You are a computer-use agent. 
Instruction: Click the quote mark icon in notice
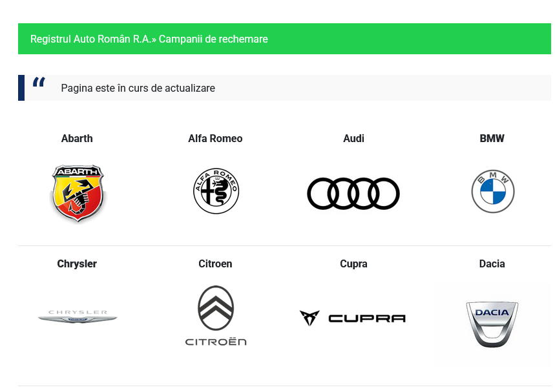tap(39, 83)
